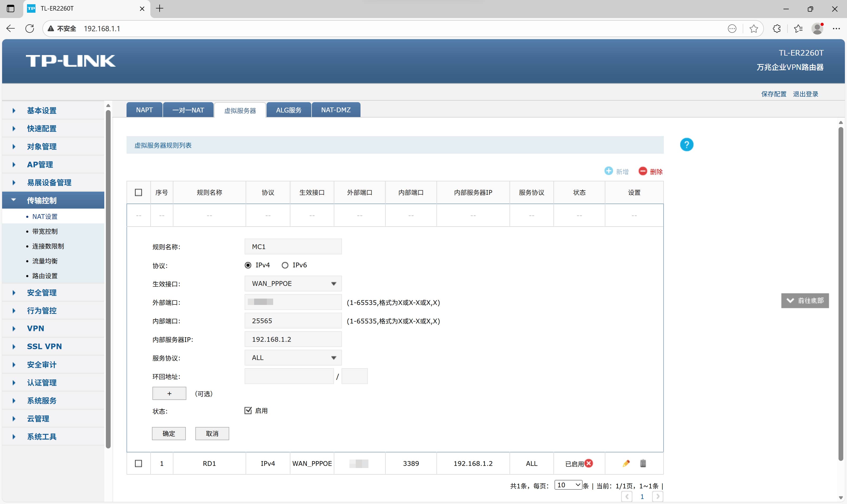
Task: Select the IPv6 protocol radio button
Action: pos(285,265)
